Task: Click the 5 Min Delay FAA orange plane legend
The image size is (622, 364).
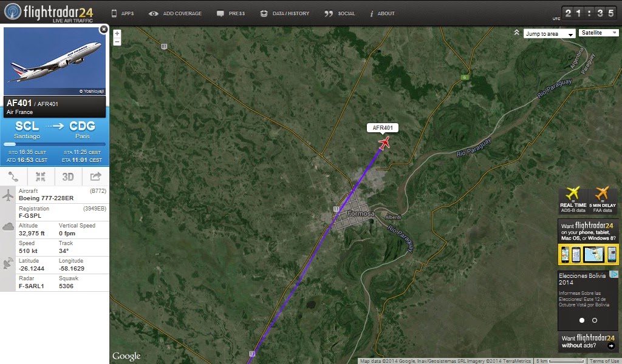Action: [x=602, y=200]
